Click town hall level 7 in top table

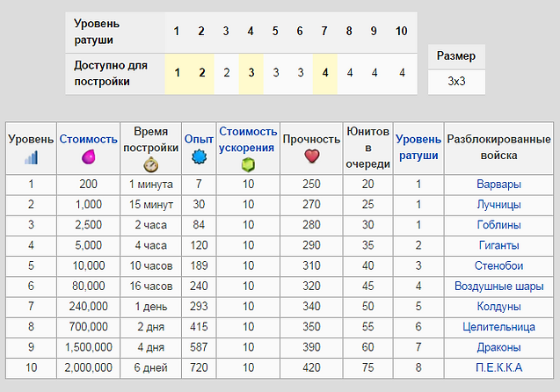coord(324,32)
